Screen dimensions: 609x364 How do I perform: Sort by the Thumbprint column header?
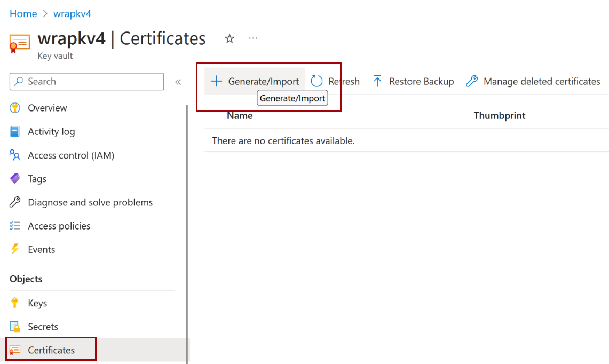(x=500, y=116)
